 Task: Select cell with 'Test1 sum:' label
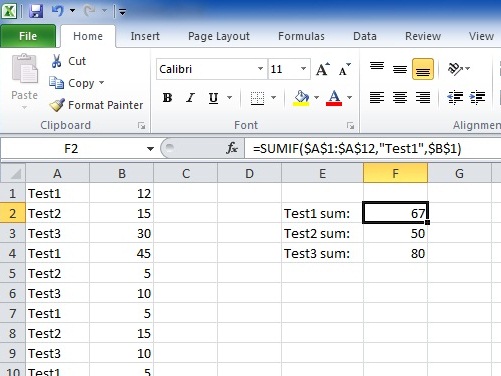point(322,213)
